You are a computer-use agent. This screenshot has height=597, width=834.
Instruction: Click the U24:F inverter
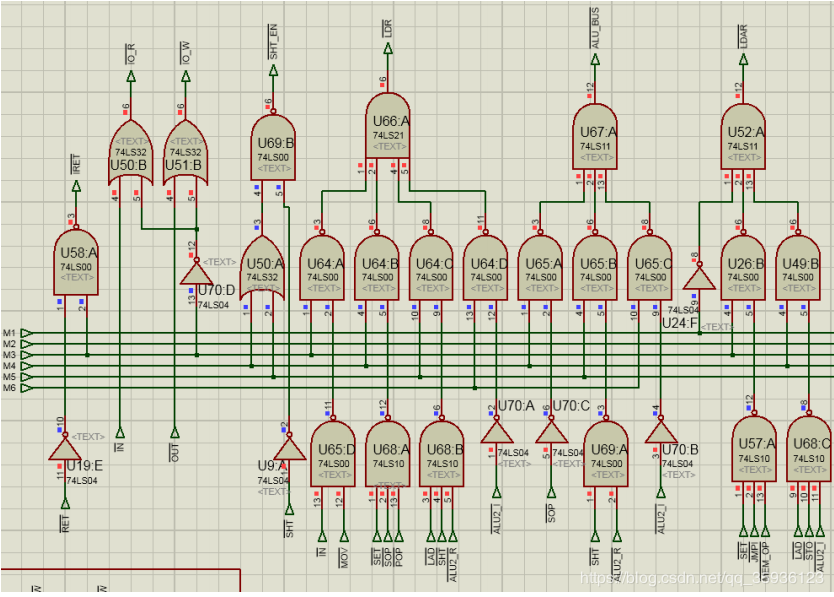(700, 277)
